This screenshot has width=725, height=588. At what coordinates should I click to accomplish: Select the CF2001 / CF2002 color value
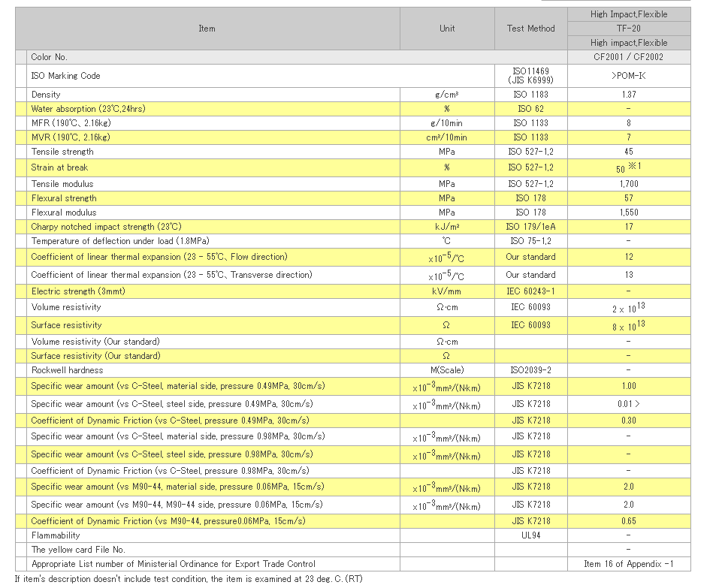629,57
